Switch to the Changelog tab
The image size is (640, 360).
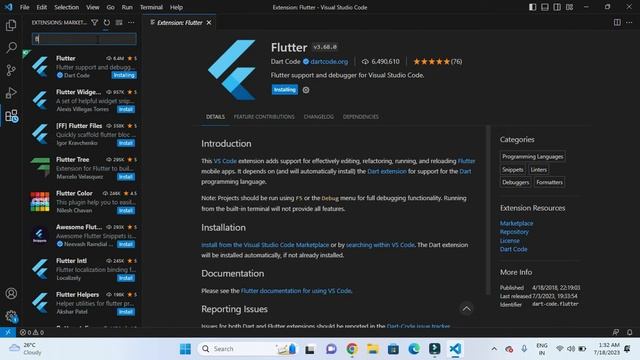click(x=319, y=117)
